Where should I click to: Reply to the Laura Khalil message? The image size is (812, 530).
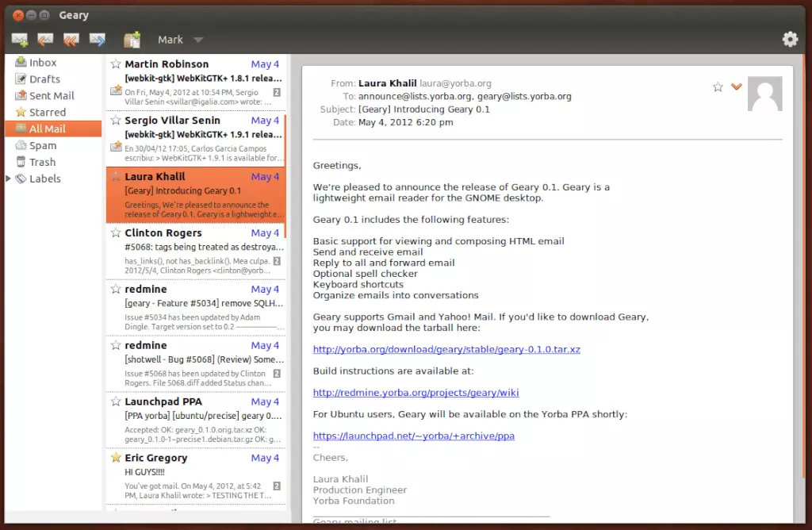45,39
